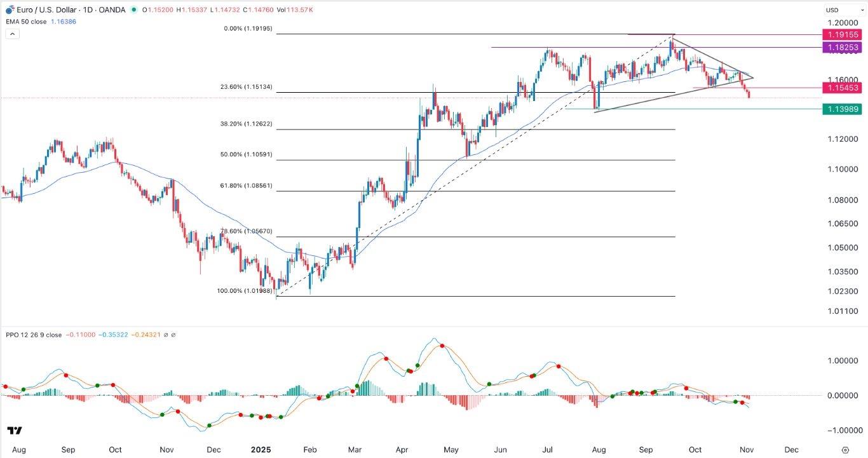The image size is (868, 458).
Task: Open chart settings gear in bottom-right corner
Action: pos(846,449)
